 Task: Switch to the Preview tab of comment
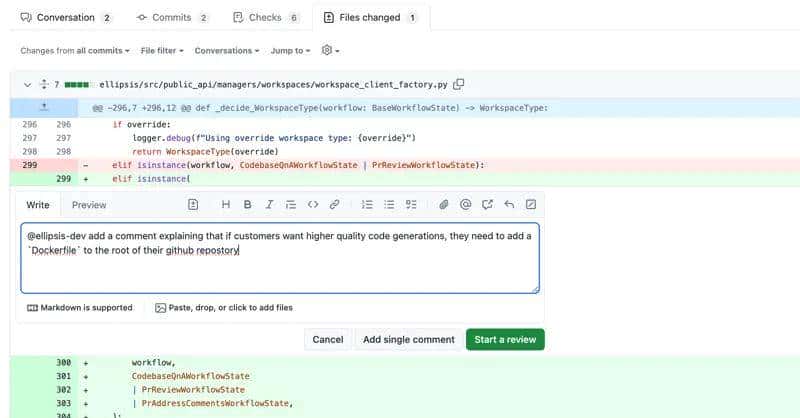click(x=89, y=205)
